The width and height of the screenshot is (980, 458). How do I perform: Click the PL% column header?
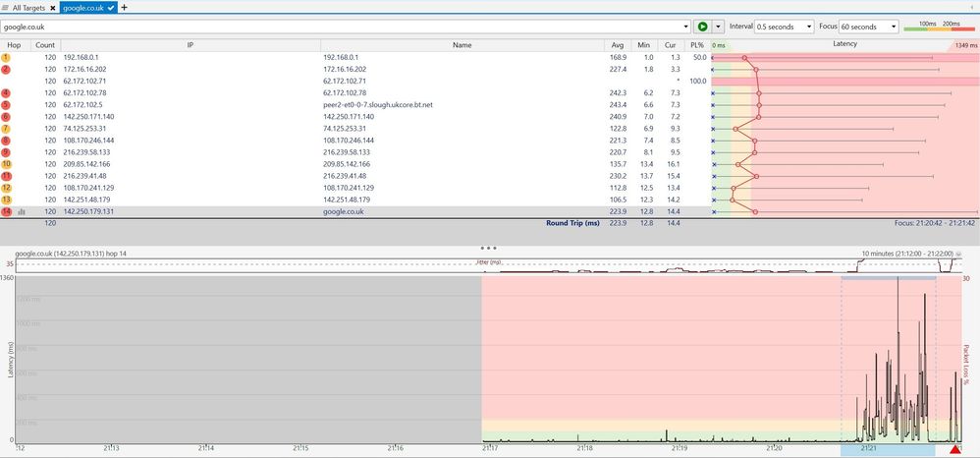[x=696, y=44]
